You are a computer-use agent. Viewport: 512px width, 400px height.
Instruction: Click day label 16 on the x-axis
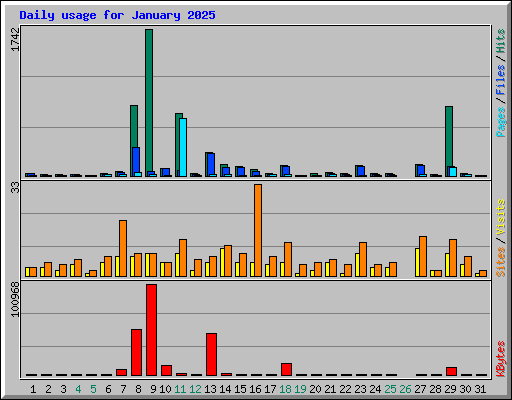255,389
